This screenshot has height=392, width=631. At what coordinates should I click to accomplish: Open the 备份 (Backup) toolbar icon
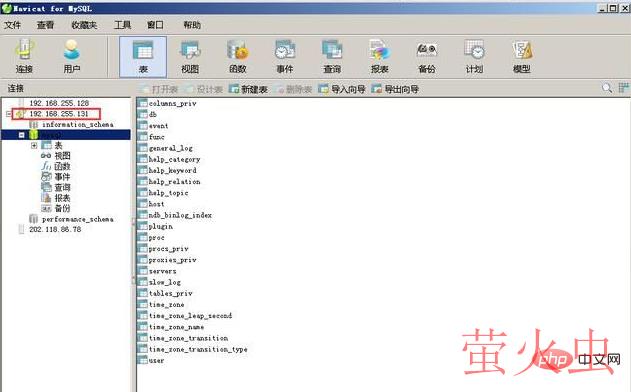coord(427,57)
